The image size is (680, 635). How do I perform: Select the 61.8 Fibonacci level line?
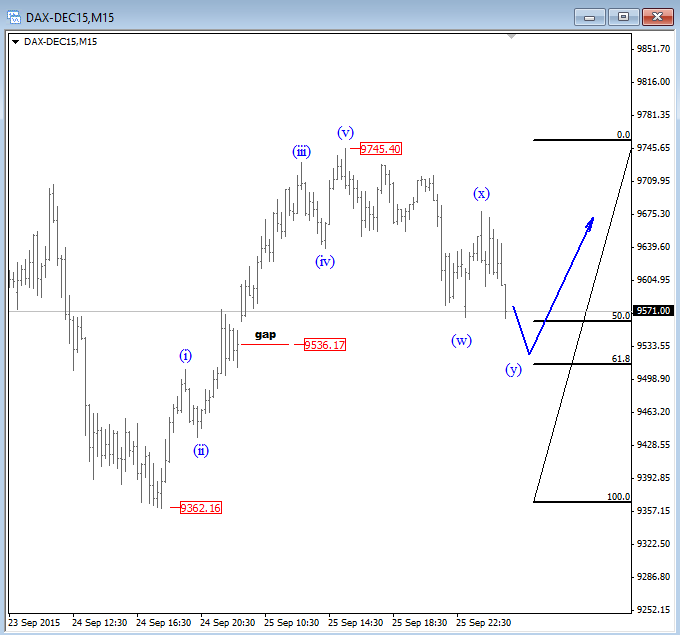(580, 364)
